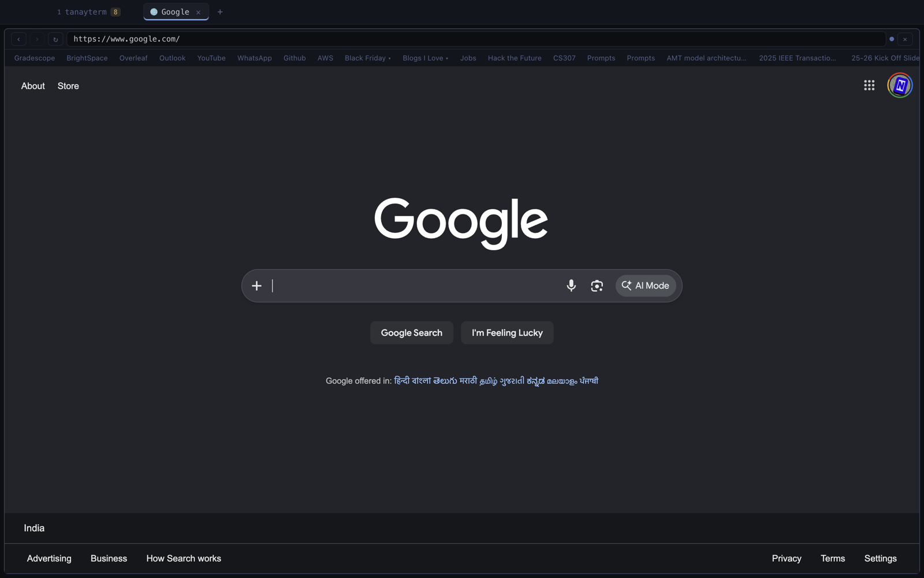Open the Store link
Screen dimensions: 924x578
(x=68, y=86)
